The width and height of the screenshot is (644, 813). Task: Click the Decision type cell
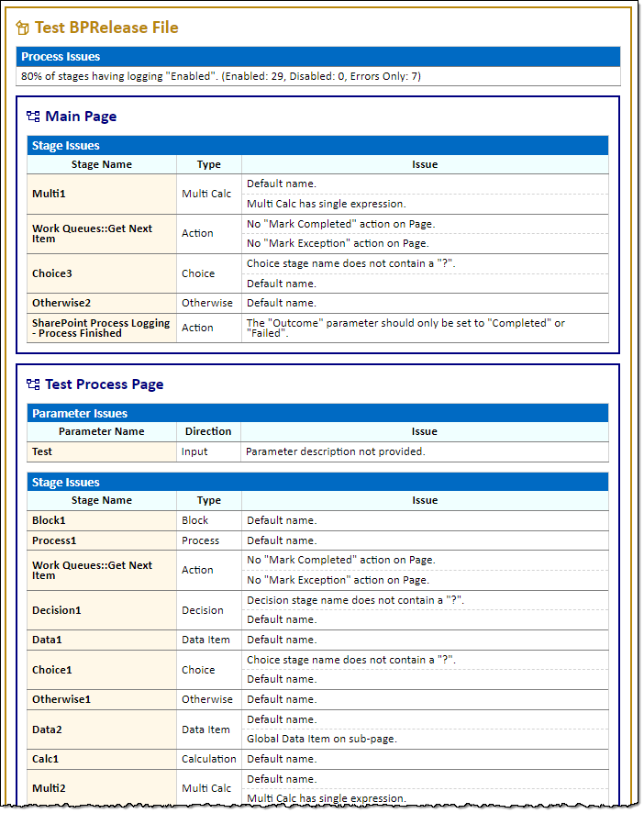tap(209, 610)
